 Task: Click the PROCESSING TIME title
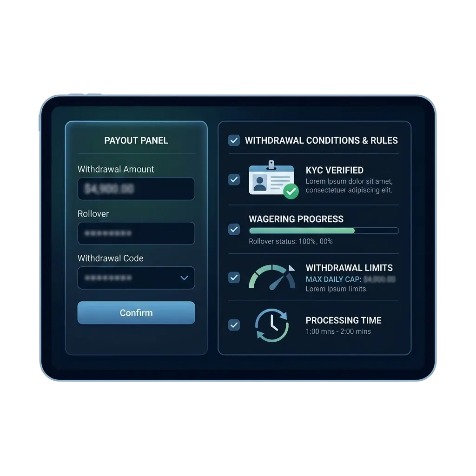344,320
